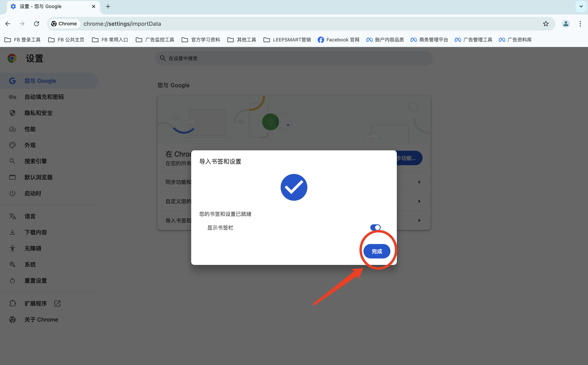Click the 您的书签和设置已就绪 message
Viewport: 588px width, 365px height.
click(225, 214)
